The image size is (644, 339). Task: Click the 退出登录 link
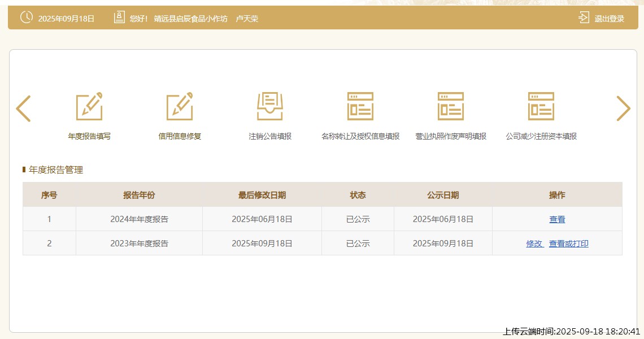(x=609, y=19)
